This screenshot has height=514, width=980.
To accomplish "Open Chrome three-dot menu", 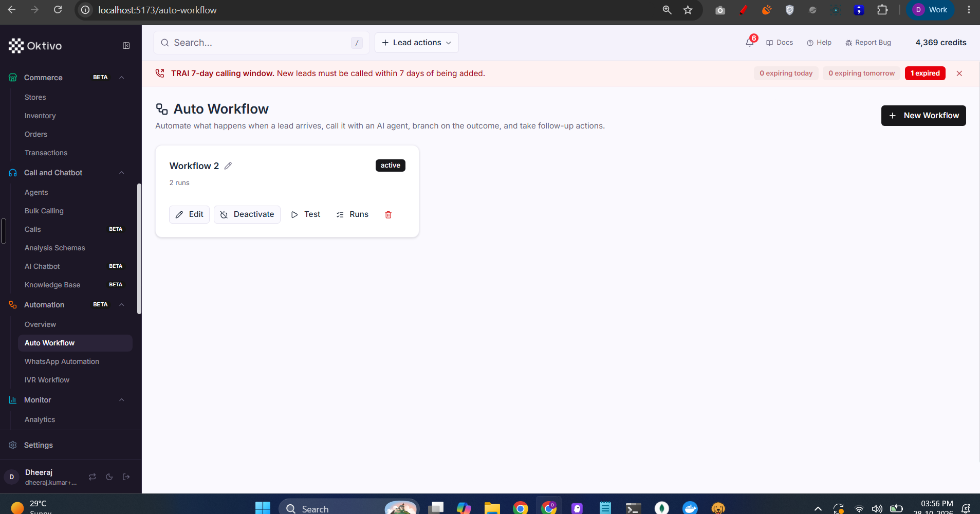I will pyautogui.click(x=969, y=10).
